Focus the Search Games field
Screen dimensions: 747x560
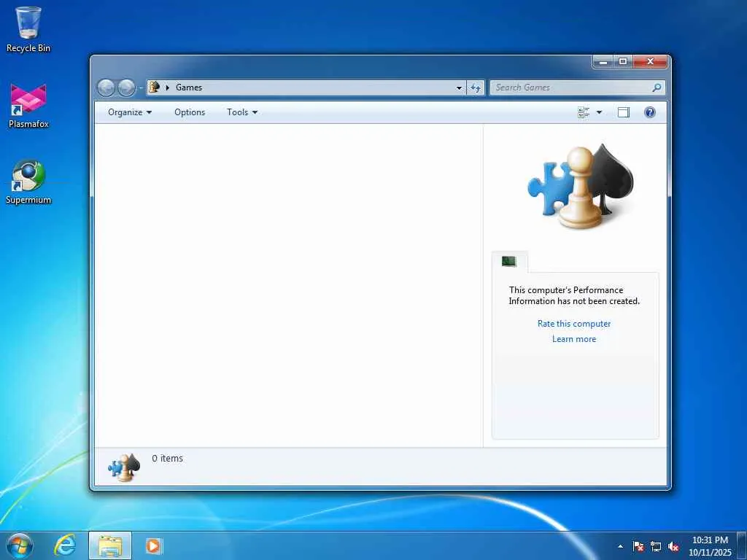[x=577, y=87]
